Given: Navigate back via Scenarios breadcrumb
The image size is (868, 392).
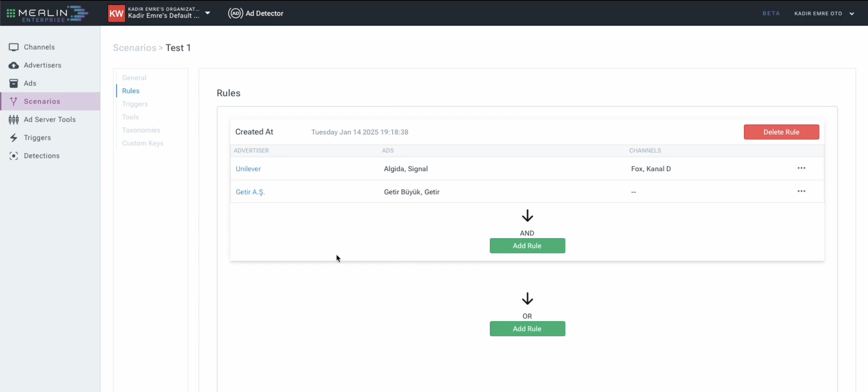Looking at the screenshot, I should pos(134,48).
